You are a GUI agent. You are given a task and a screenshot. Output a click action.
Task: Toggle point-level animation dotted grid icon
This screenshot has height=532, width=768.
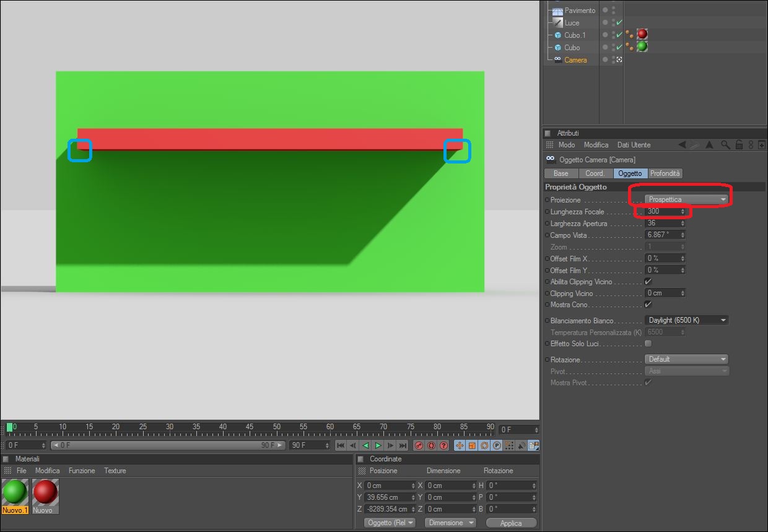point(509,445)
